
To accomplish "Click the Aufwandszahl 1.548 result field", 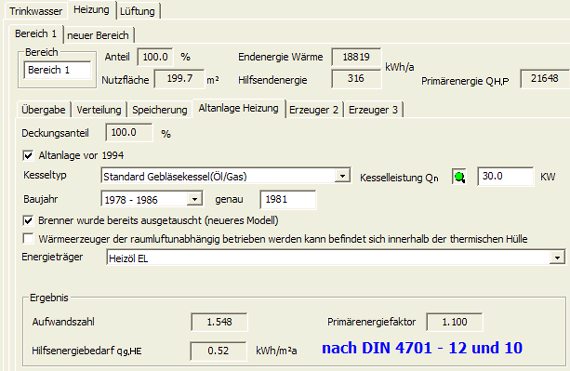I will 219,322.
